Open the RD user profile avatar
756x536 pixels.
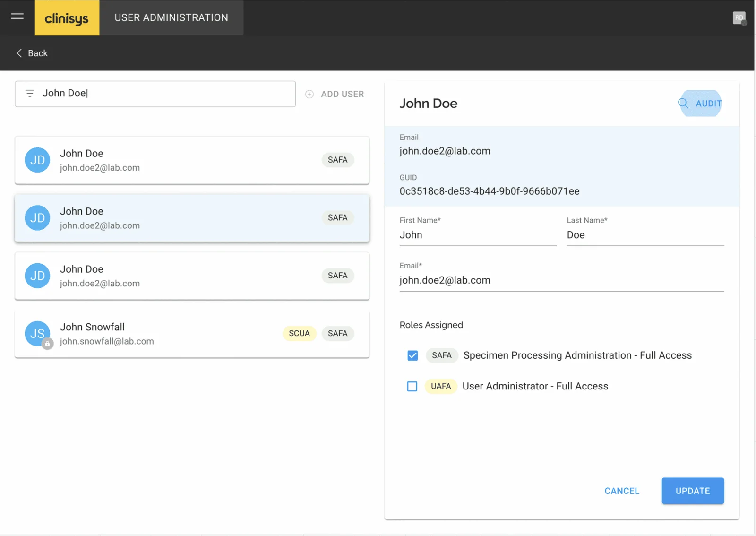click(x=739, y=17)
